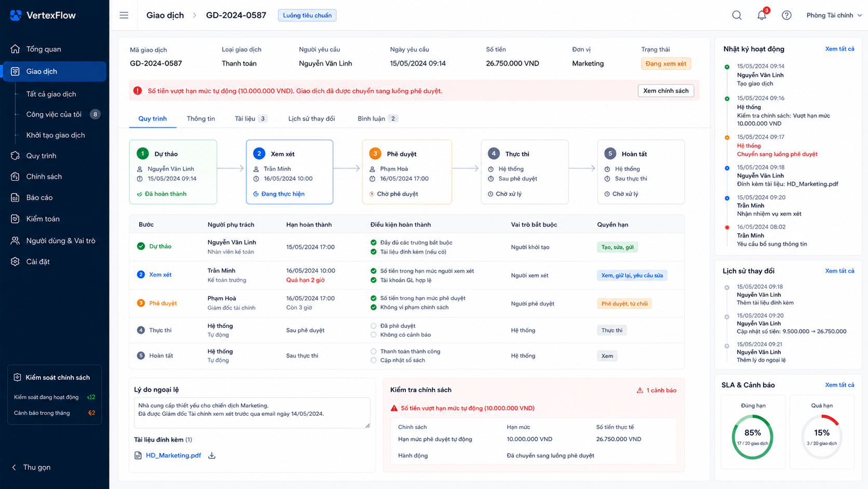Click the Cài đặt gear icon
Viewport: 868px width, 489px height.
15,261
